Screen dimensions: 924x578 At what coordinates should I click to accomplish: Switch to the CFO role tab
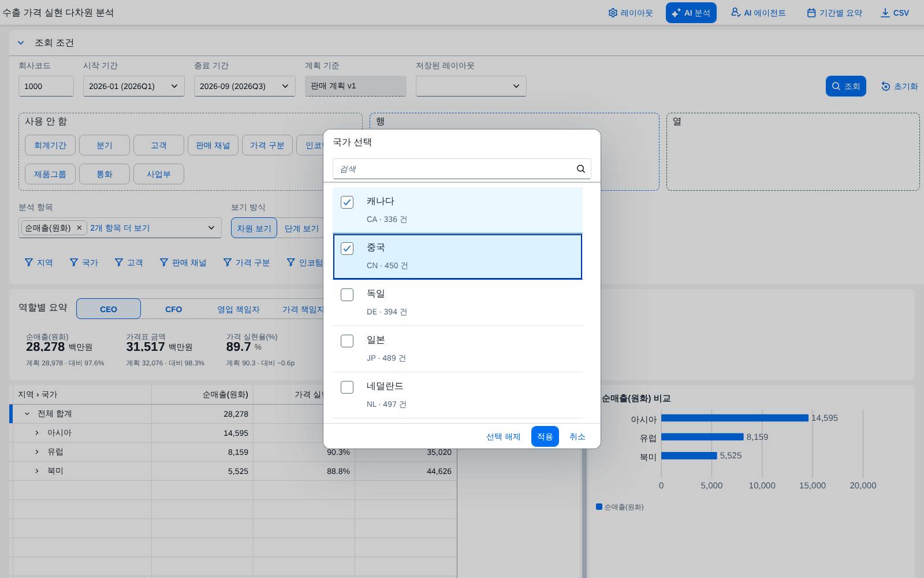[x=174, y=309]
